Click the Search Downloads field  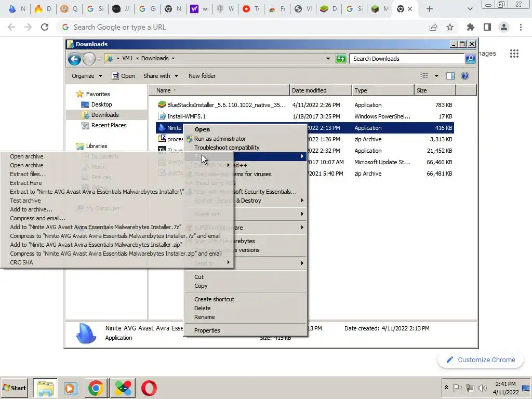(x=407, y=59)
